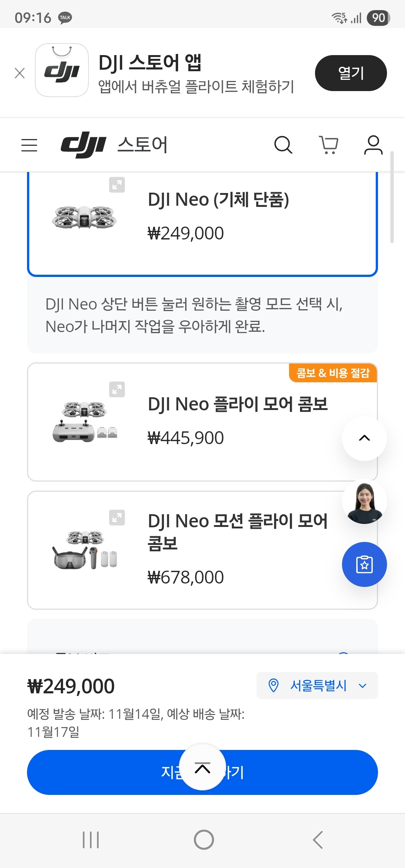The image size is (405, 868).
Task: Enlarge the 모션 플라이 모어 콤보 image
Action: coord(117,518)
